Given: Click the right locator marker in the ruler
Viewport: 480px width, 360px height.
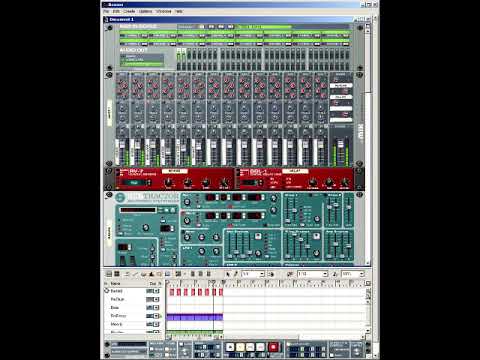Looking at the screenshot, I should pyautogui.click(x=224, y=283).
